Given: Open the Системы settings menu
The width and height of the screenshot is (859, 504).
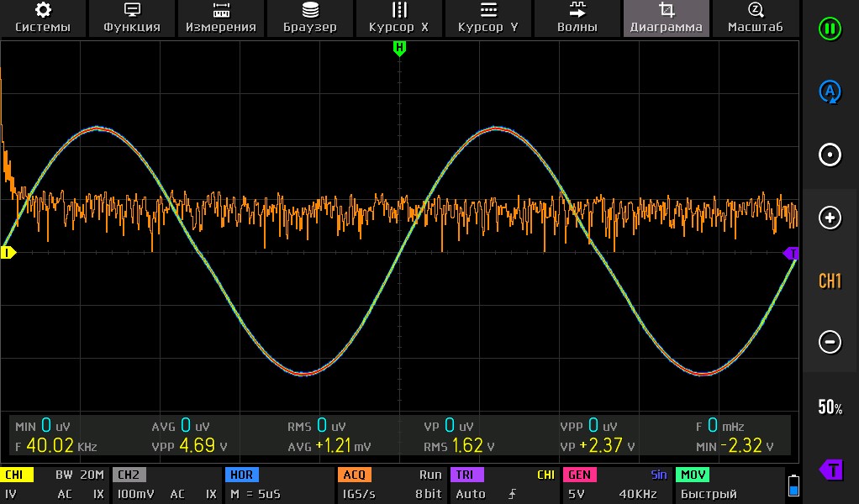Looking at the screenshot, I should click(x=43, y=18).
